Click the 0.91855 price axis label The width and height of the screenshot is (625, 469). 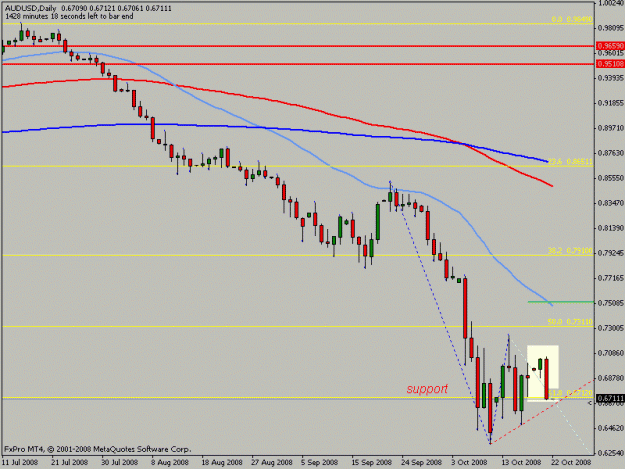(x=611, y=103)
